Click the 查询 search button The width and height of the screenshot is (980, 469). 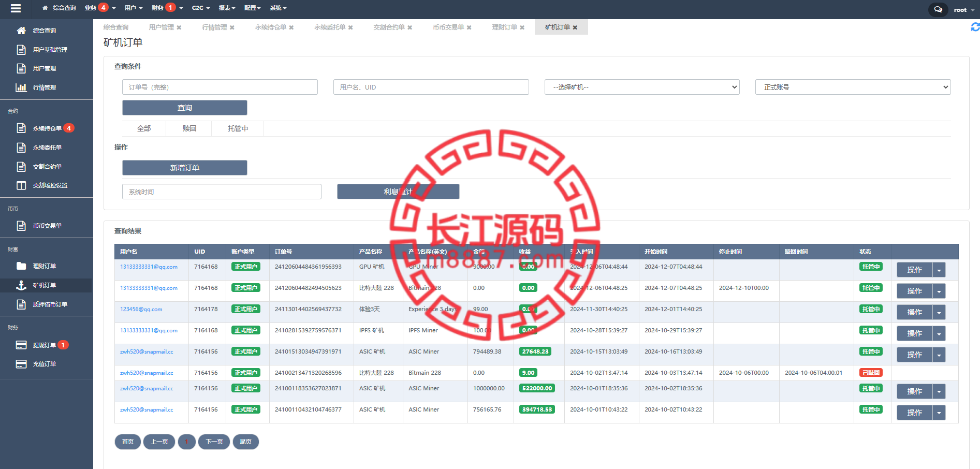(x=185, y=108)
